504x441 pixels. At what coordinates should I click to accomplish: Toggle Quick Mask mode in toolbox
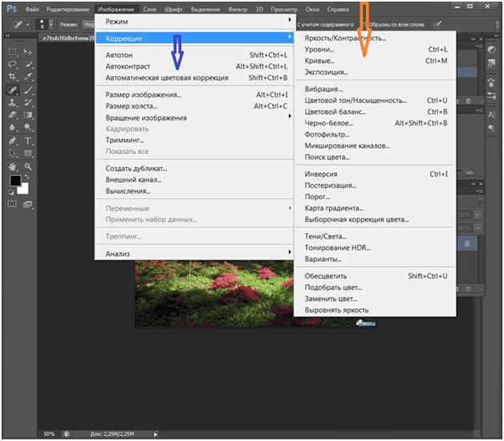(13, 203)
